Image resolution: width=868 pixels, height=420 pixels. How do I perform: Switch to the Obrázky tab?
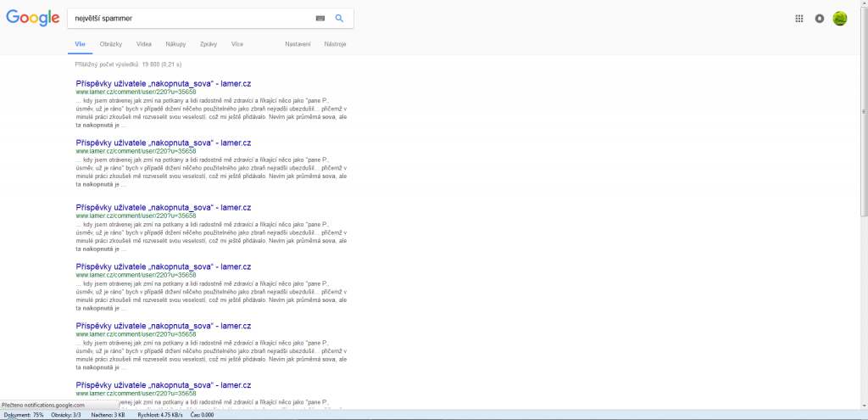point(111,44)
